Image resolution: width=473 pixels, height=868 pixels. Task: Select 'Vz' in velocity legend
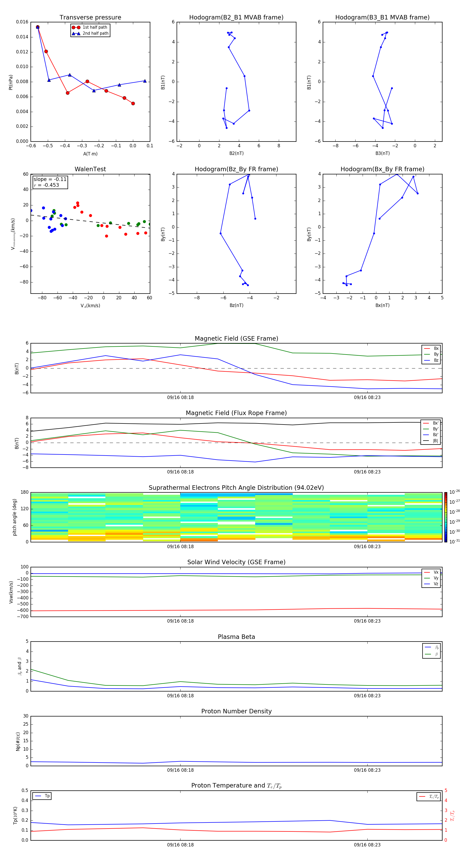(x=431, y=584)
